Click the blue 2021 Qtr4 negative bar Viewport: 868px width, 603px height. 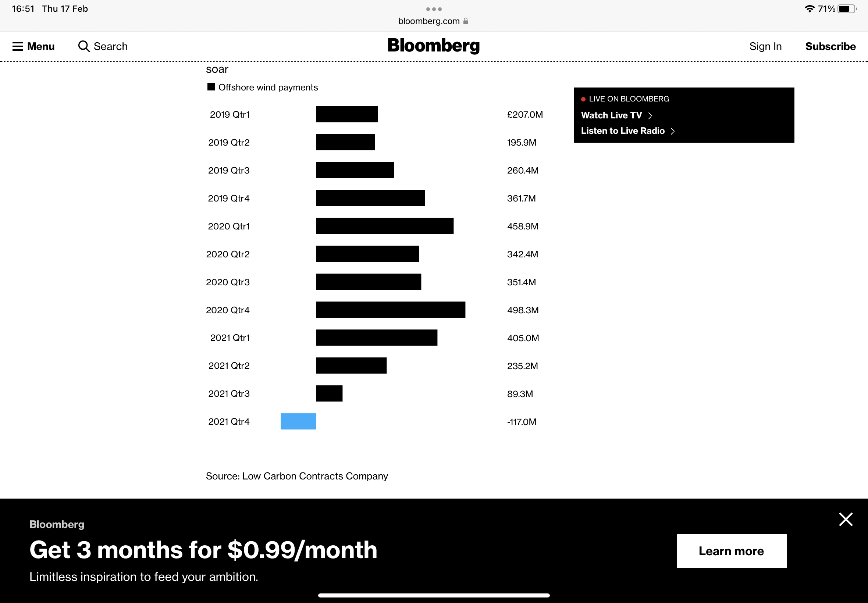298,421
